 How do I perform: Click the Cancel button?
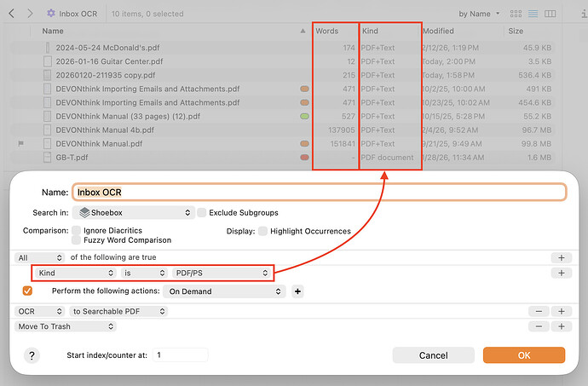coord(433,355)
